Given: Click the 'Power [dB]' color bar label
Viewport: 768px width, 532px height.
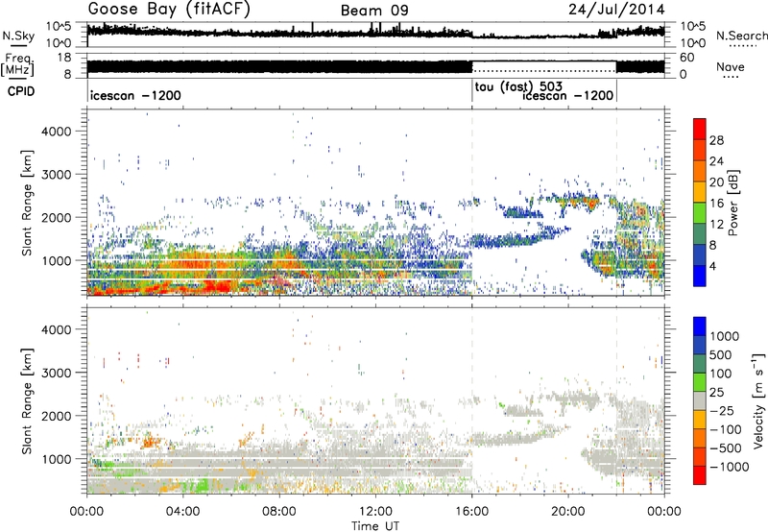Looking at the screenshot, I should [x=733, y=203].
